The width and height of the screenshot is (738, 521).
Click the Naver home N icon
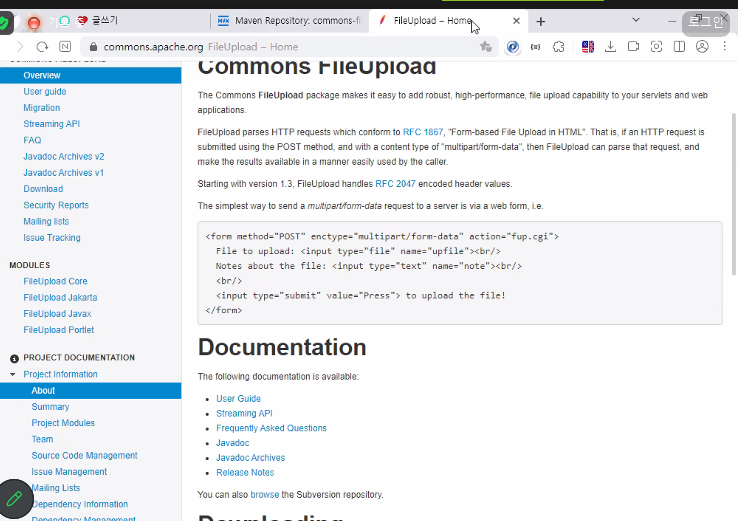(x=65, y=47)
